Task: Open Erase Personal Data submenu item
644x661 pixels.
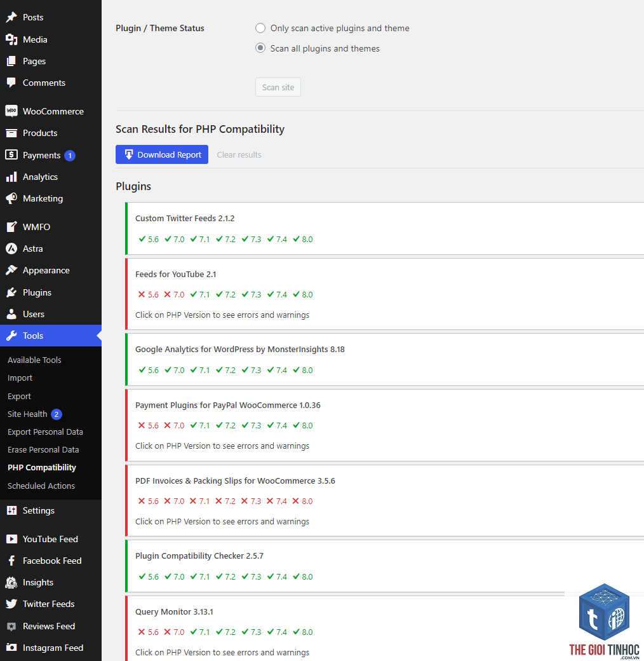Action: [43, 450]
